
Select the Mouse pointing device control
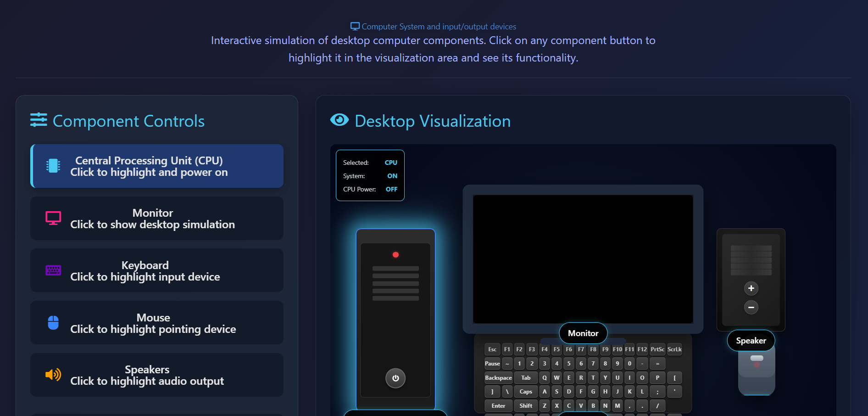(x=157, y=323)
